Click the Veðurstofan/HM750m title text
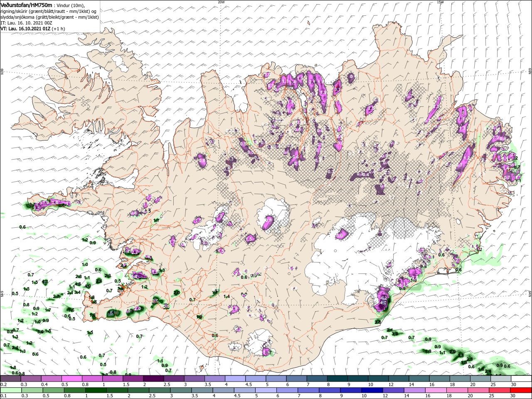The width and height of the screenshot is (532, 399). (26, 5)
